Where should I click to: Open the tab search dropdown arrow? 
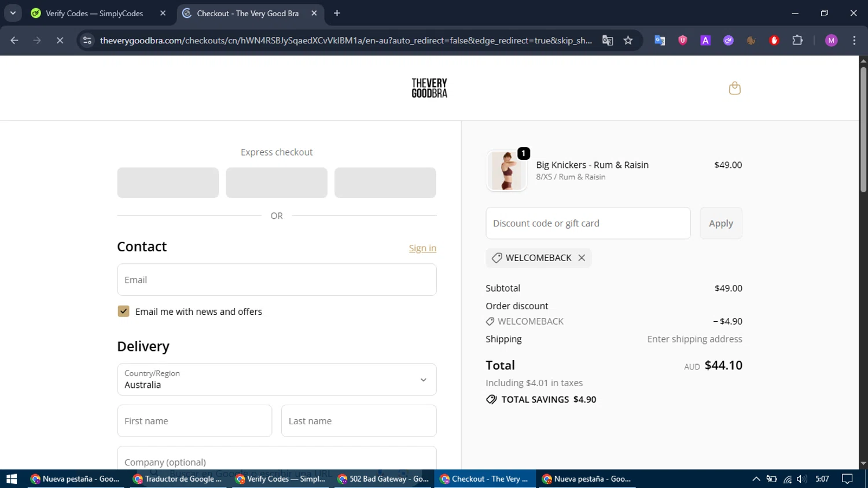(x=13, y=13)
